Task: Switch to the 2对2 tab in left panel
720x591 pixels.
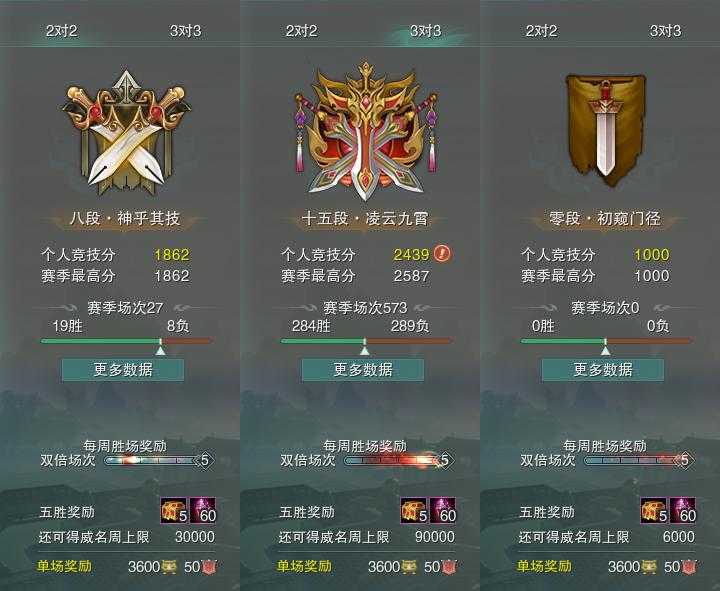Action: click(x=62, y=31)
